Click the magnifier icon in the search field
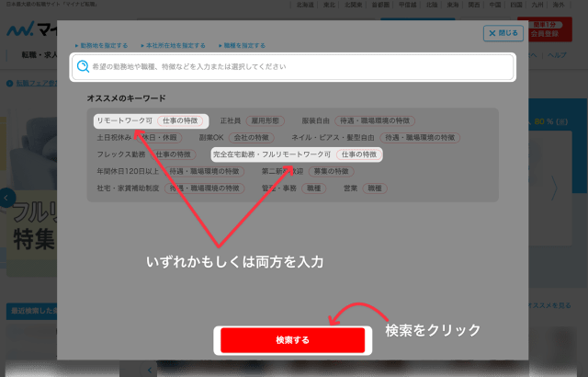 pyautogui.click(x=83, y=66)
